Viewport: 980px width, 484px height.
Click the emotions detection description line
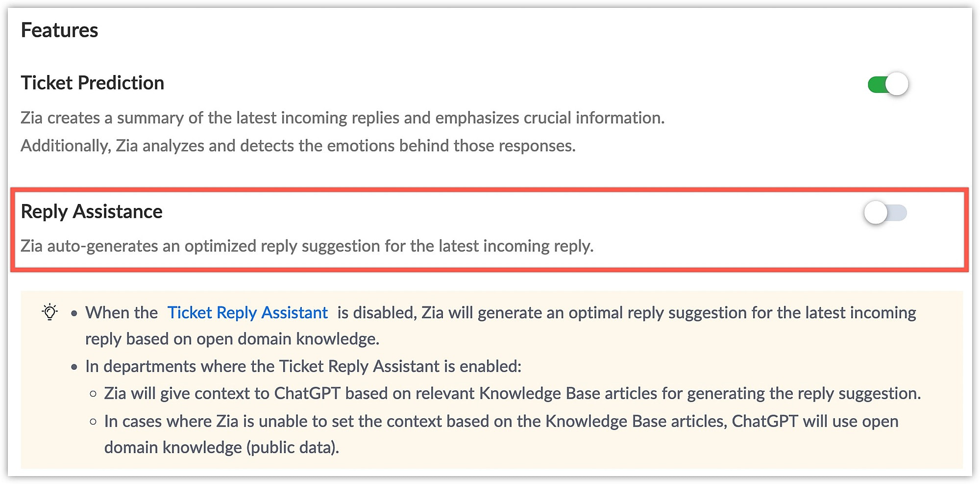tap(298, 146)
